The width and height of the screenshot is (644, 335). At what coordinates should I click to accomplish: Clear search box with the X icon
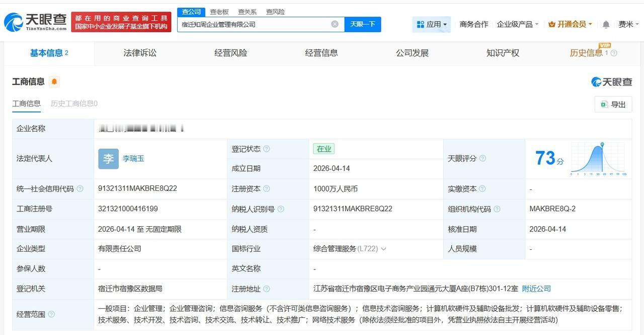(x=334, y=24)
